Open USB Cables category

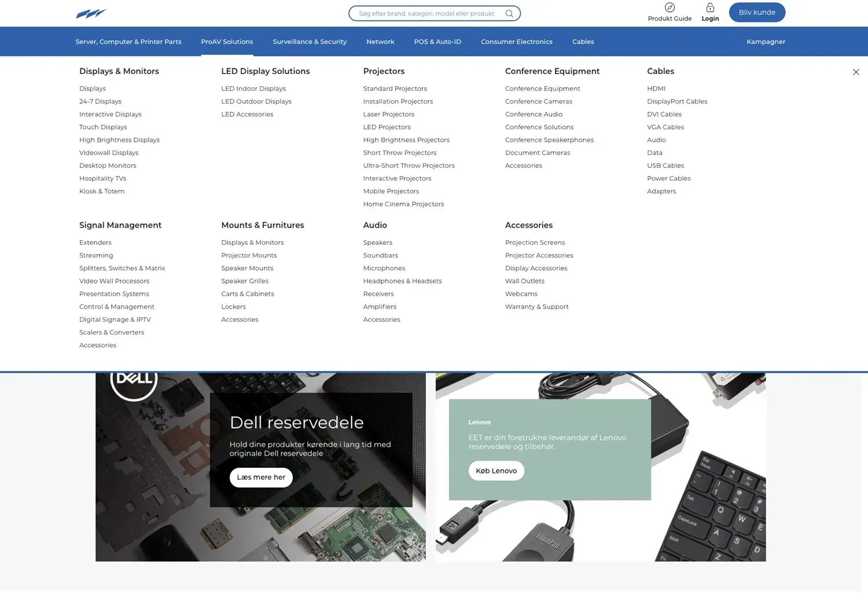click(x=665, y=166)
